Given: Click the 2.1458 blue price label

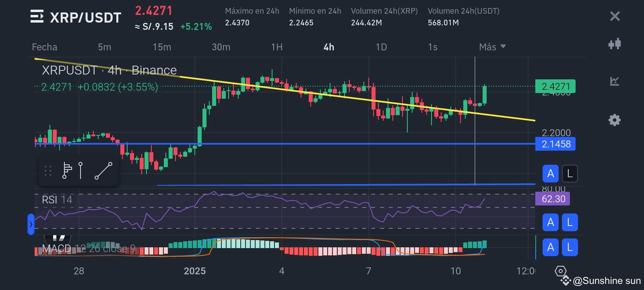Looking at the screenshot, I should pos(555,144).
